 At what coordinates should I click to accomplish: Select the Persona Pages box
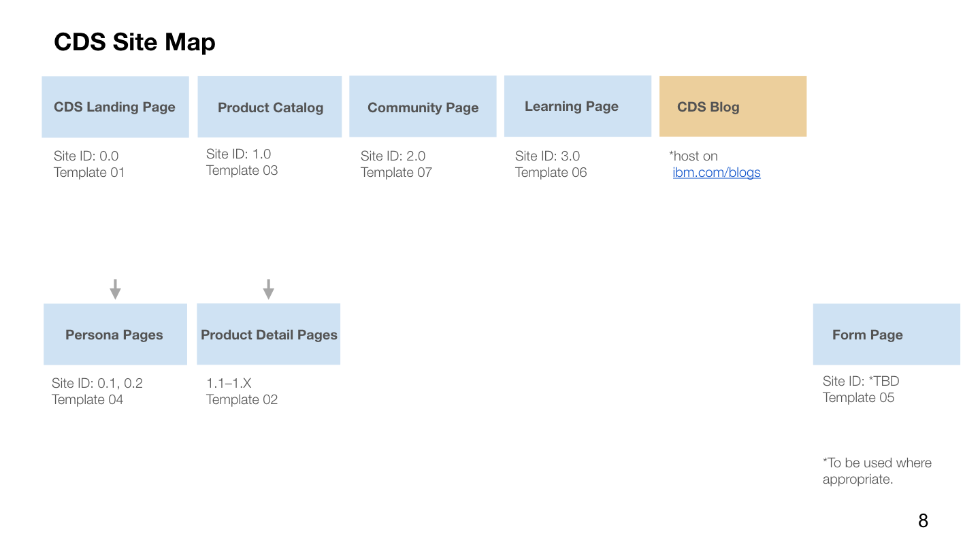click(114, 334)
